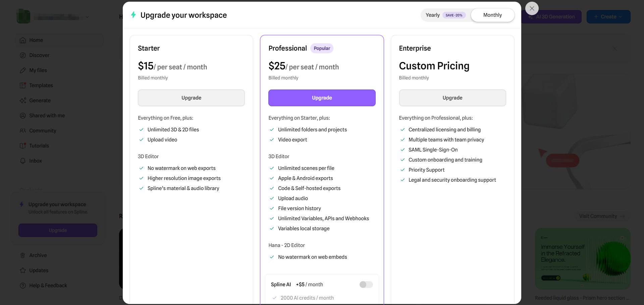The height and width of the screenshot is (305, 644).
Task: Open Templates in the sidebar
Action: [60, 85]
